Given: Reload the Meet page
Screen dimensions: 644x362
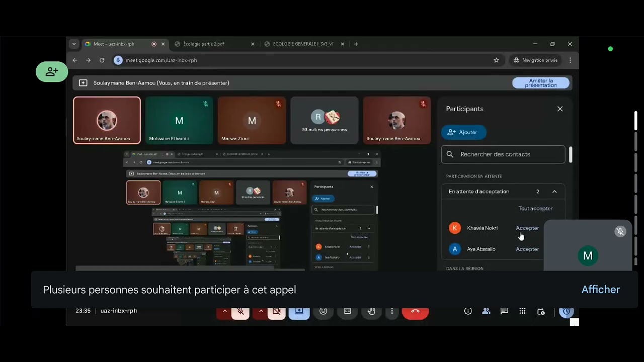Looking at the screenshot, I should (x=102, y=60).
